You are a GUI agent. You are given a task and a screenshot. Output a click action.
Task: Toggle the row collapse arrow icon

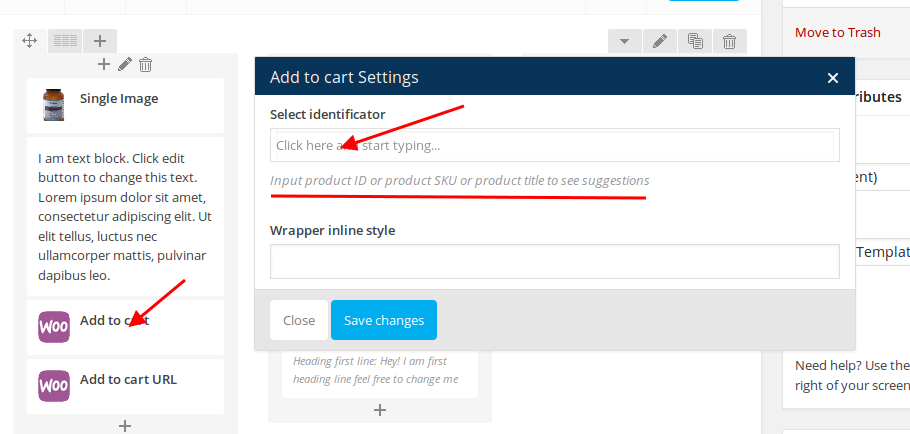pos(624,41)
